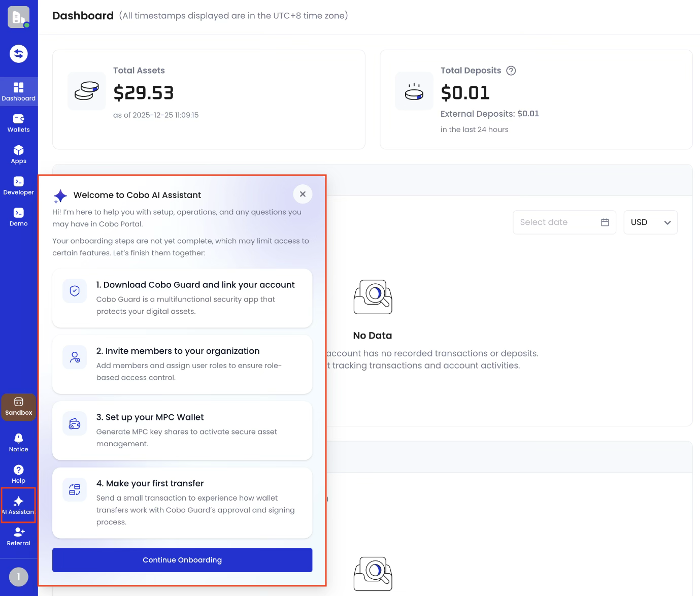Open the Demo section
The width and height of the screenshot is (700, 596).
coord(19,216)
